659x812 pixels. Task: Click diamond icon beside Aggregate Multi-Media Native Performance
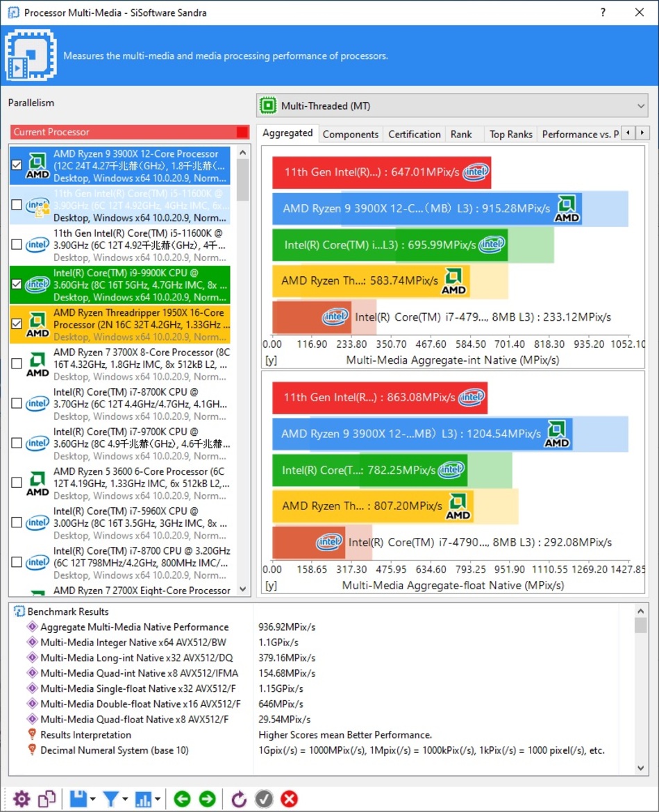[32, 627]
